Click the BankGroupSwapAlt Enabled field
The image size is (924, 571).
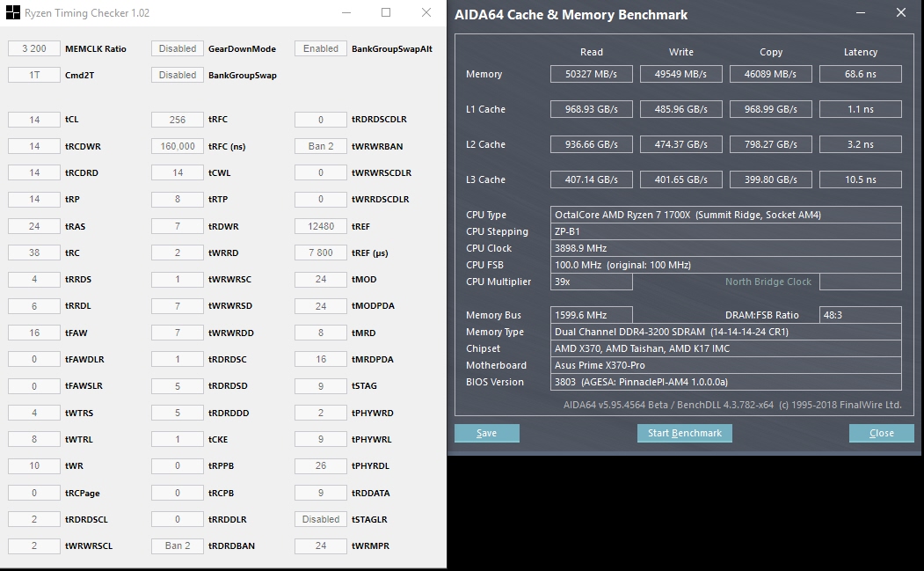321,48
